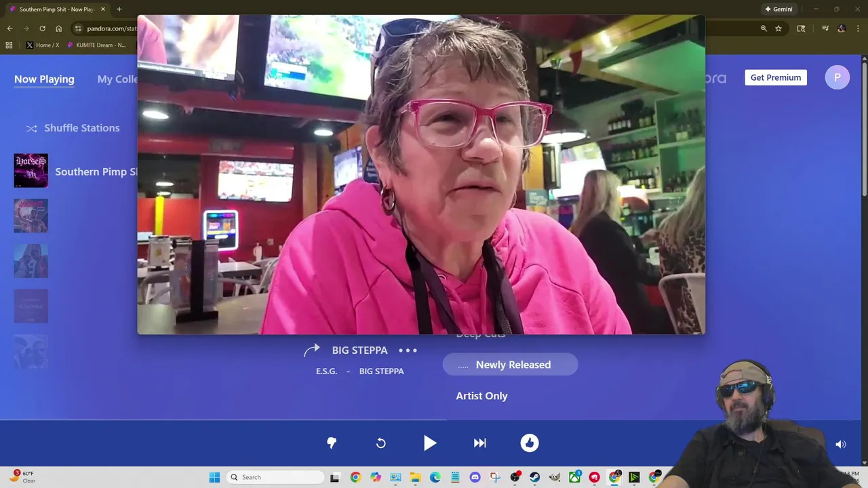Close the Southern Pimp browser tab
This screenshot has height=488, width=868.
pos(103,9)
